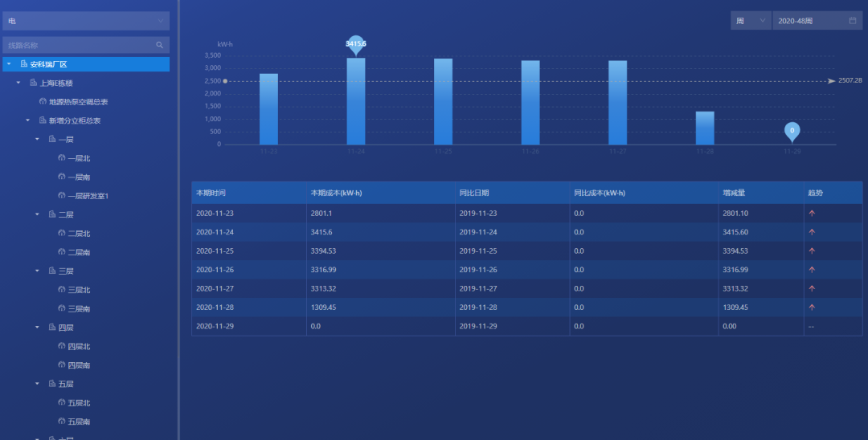This screenshot has height=440, width=868.
Task: Click the calendar icon in week picker
Action: point(852,21)
